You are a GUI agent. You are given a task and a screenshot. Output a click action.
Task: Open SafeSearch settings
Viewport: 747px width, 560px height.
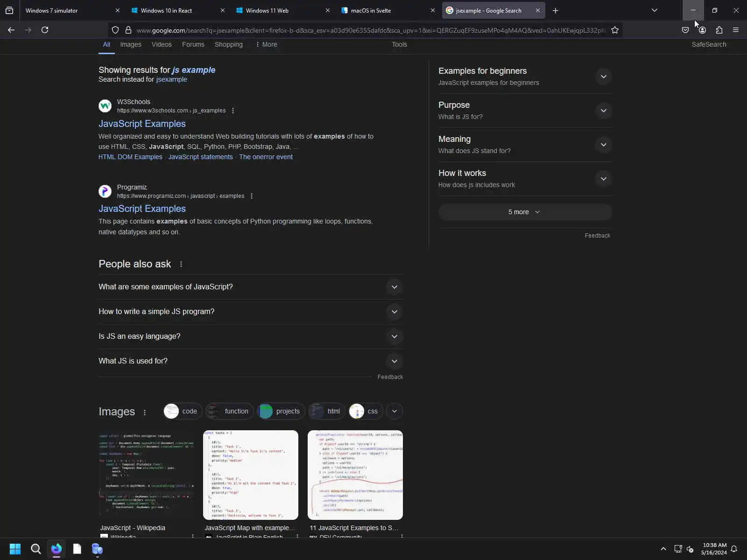tap(709, 44)
